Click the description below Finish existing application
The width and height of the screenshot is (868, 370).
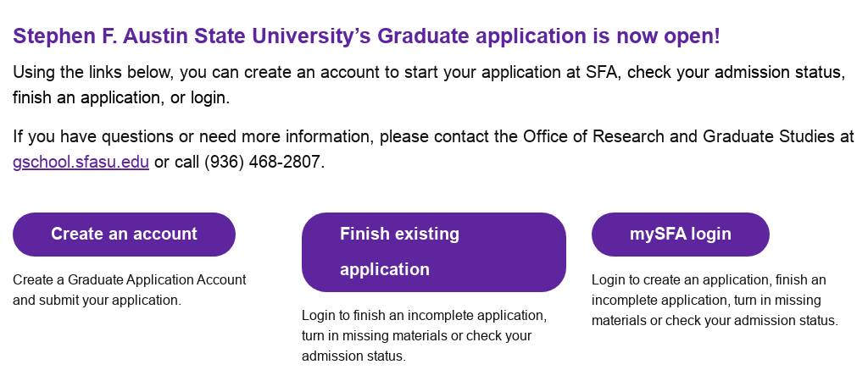pos(424,335)
